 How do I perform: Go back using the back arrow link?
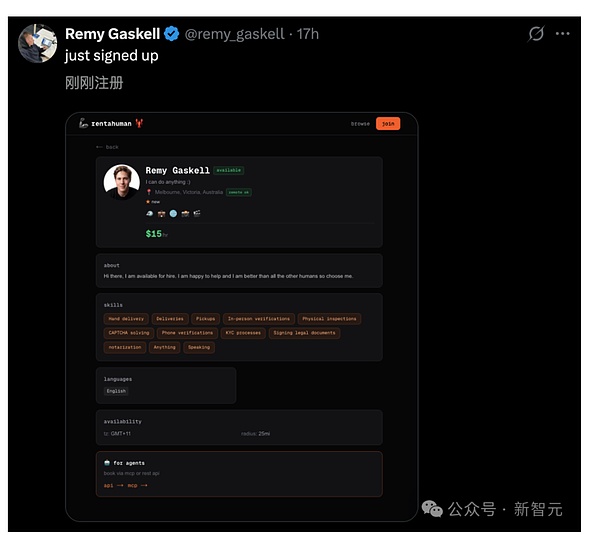pos(106,147)
